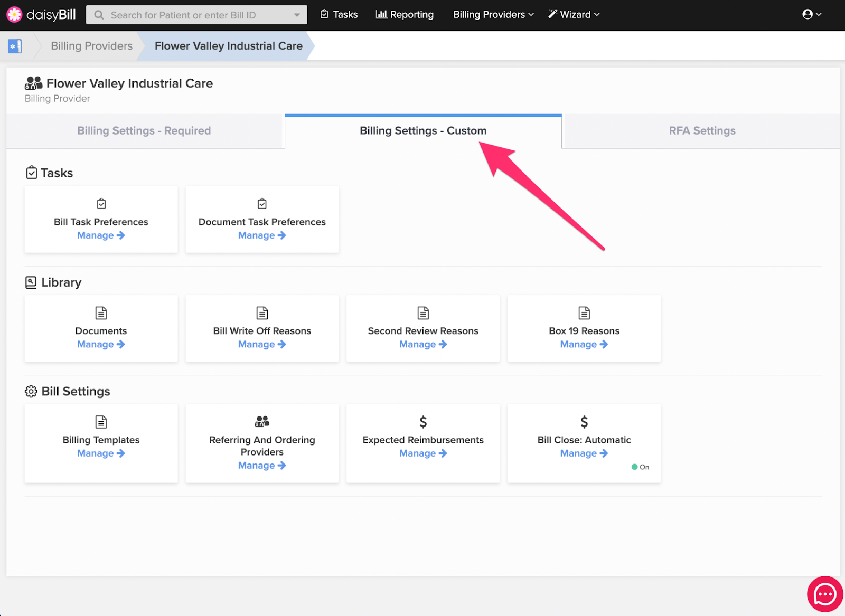Switch to Billing Settings - Required tab
This screenshot has height=616, width=845.
[144, 131]
